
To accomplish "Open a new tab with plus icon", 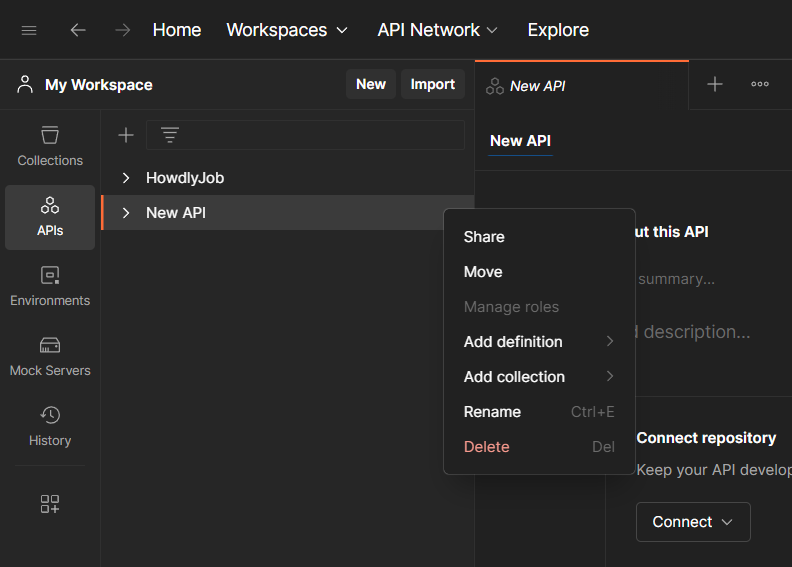I will coord(714,84).
